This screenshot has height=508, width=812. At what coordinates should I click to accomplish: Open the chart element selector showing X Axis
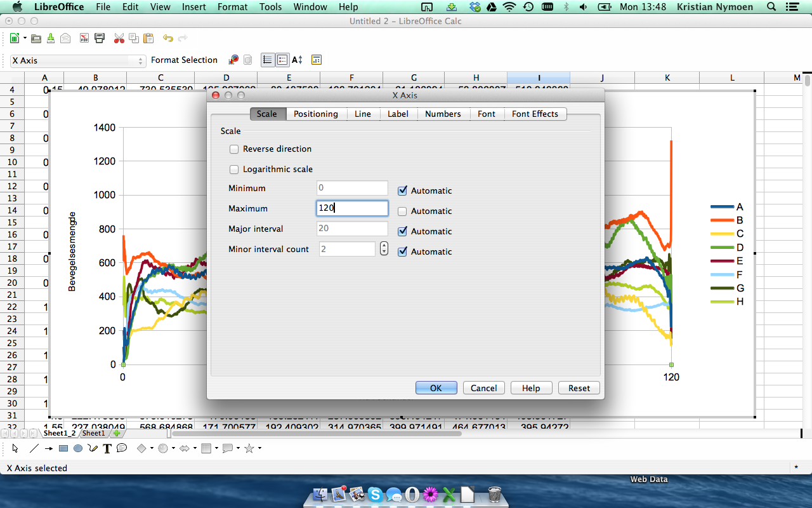point(77,60)
